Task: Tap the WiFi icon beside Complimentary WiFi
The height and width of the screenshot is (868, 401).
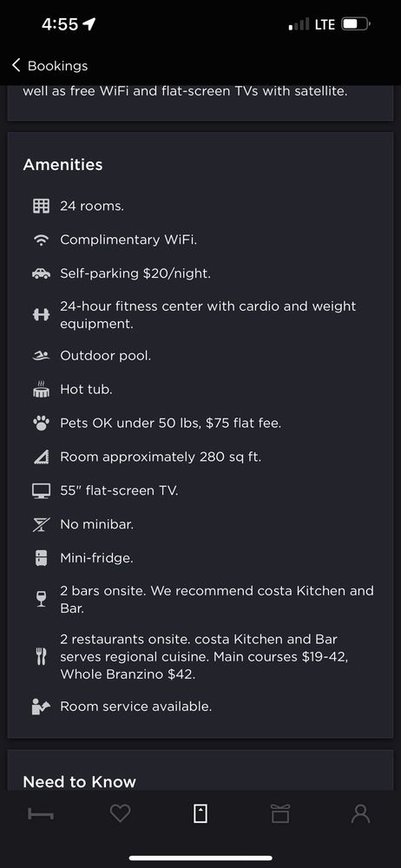Action: [41, 240]
